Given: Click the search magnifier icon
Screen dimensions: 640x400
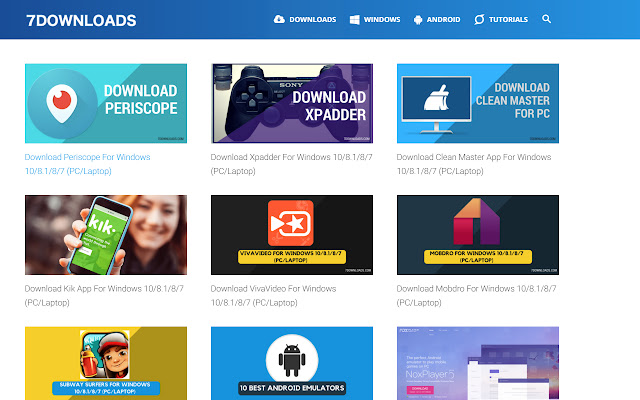Looking at the screenshot, I should pos(547,19).
